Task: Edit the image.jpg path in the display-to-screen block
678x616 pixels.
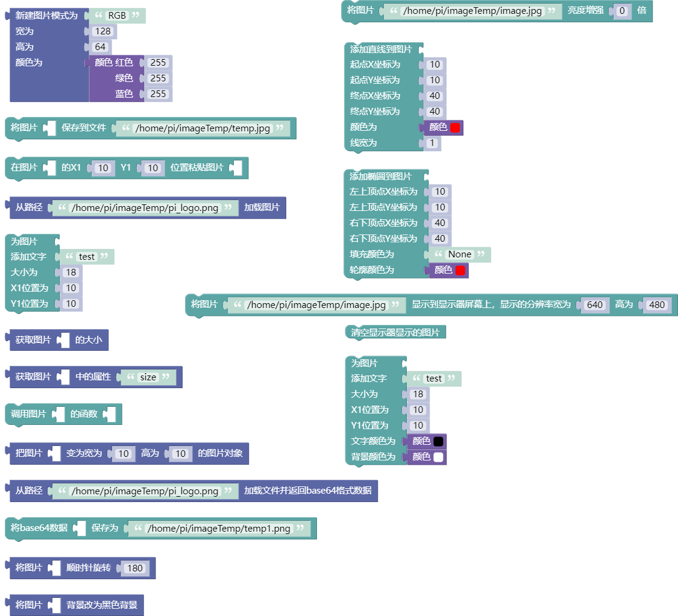Action: pos(316,305)
